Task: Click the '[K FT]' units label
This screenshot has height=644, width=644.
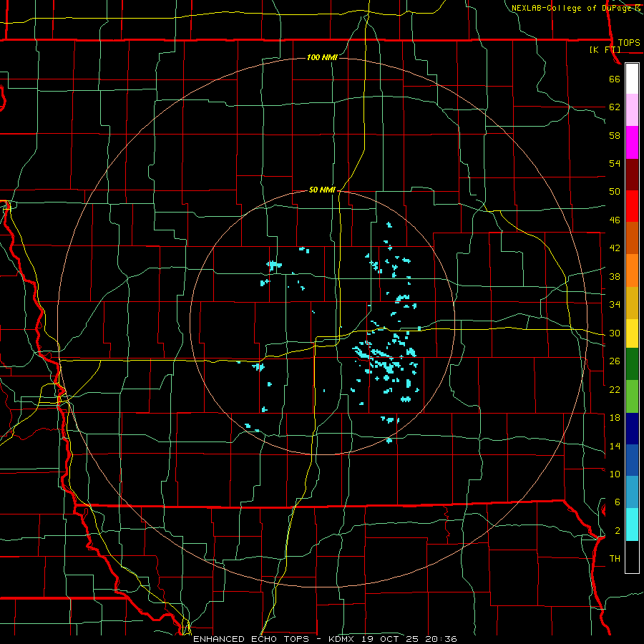Action: click(605, 49)
